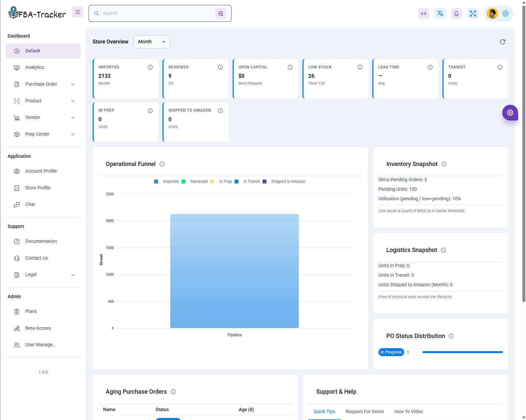Toggle the sidebar hamburger menu button
Screen dimensions: 526x420
[78, 12]
